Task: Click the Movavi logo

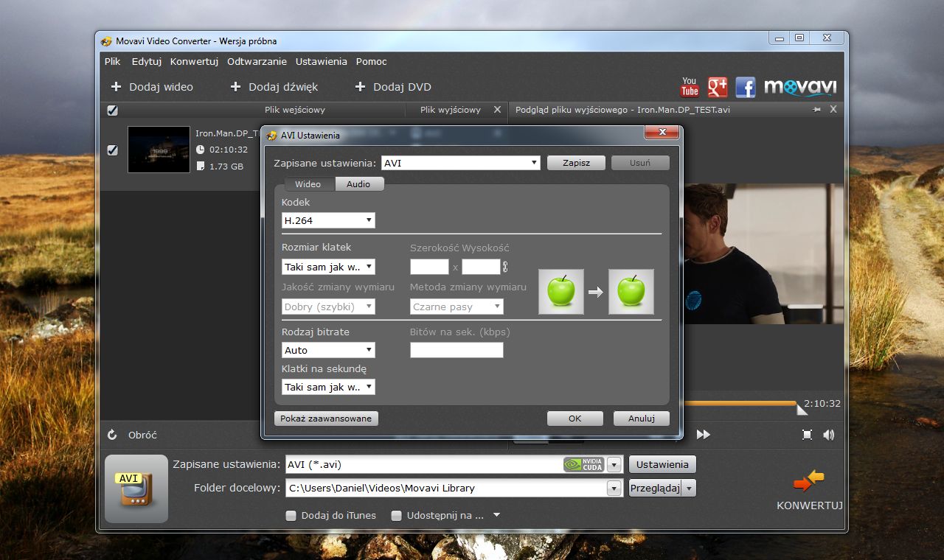Action: tap(800, 87)
